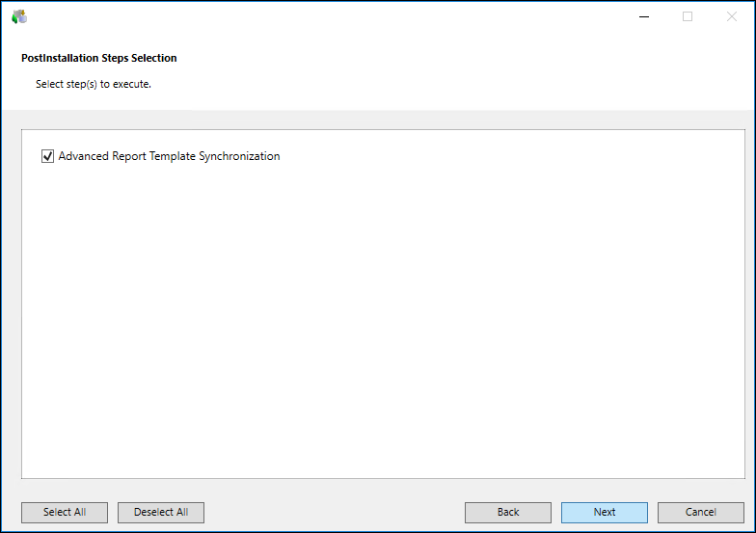Click the Advanced Report Template Synchronization label
This screenshot has width=756, height=533.
click(x=169, y=156)
